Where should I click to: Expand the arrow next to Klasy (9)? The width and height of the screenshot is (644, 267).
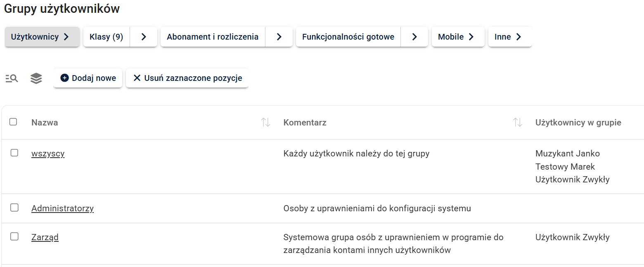(144, 37)
